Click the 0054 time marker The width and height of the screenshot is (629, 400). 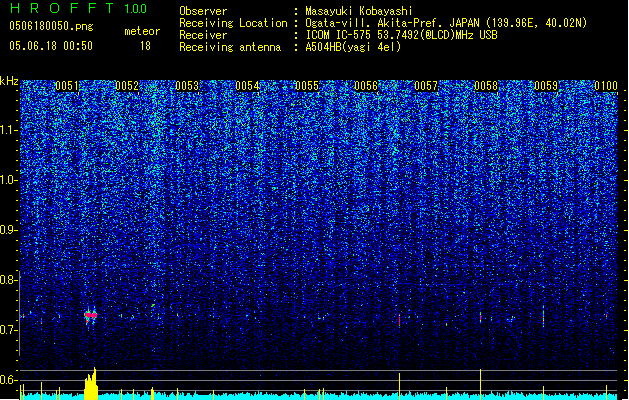pos(247,86)
